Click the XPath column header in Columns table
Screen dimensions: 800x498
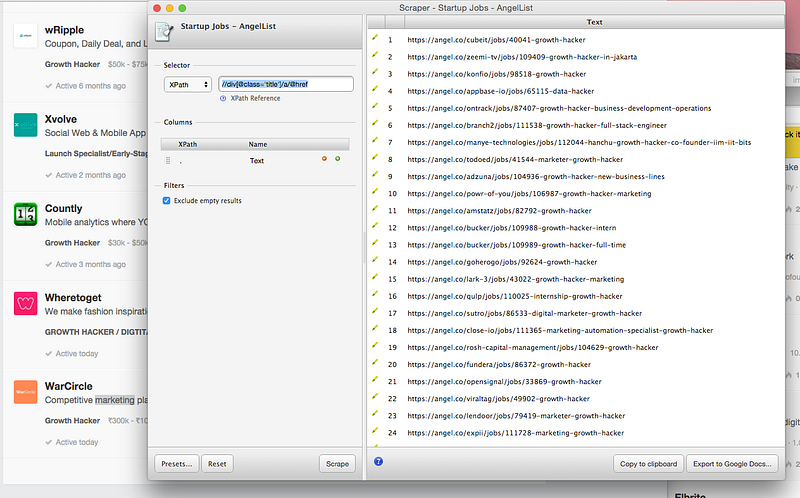coord(187,144)
